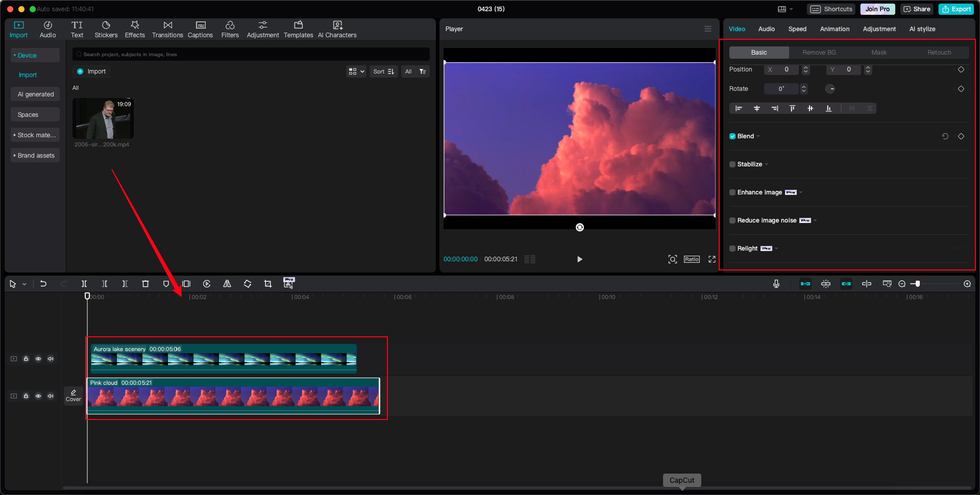The image size is (980, 495).
Task: Click the Undo icon above the timeline
Action: point(43,284)
